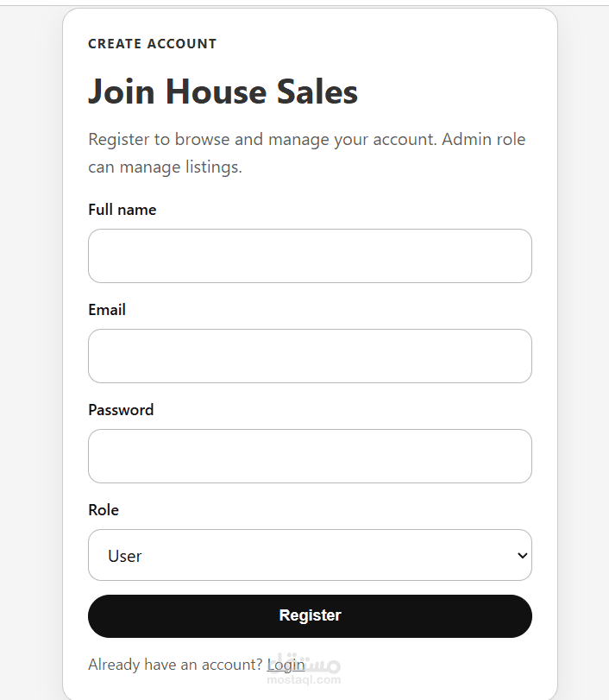Open the Role dropdown showing User

click(x=310, y=555)
